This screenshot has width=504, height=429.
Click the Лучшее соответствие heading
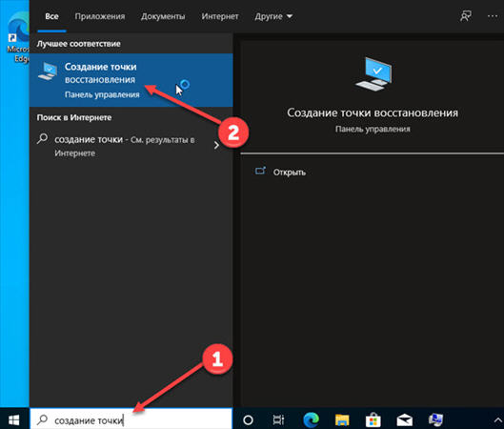[x=78, y=44]
